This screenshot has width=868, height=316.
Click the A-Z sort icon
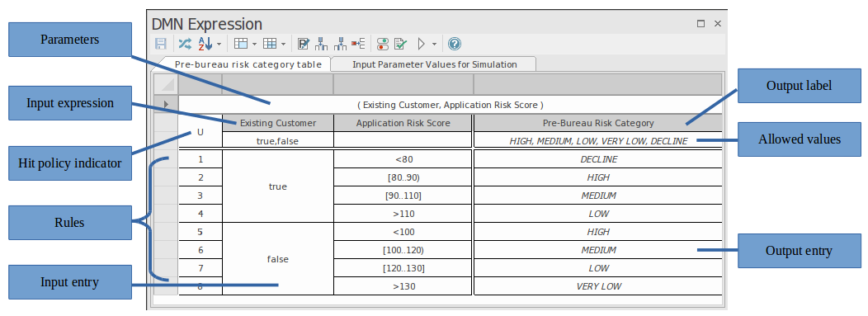[x=205, y=44]
